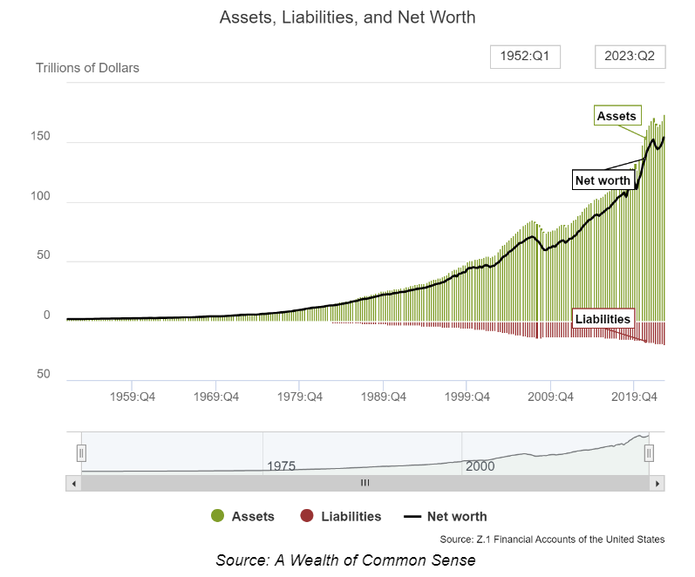
Task: Click the Z.1 Financial Accounts source text
Action: (x=551, y=540)
